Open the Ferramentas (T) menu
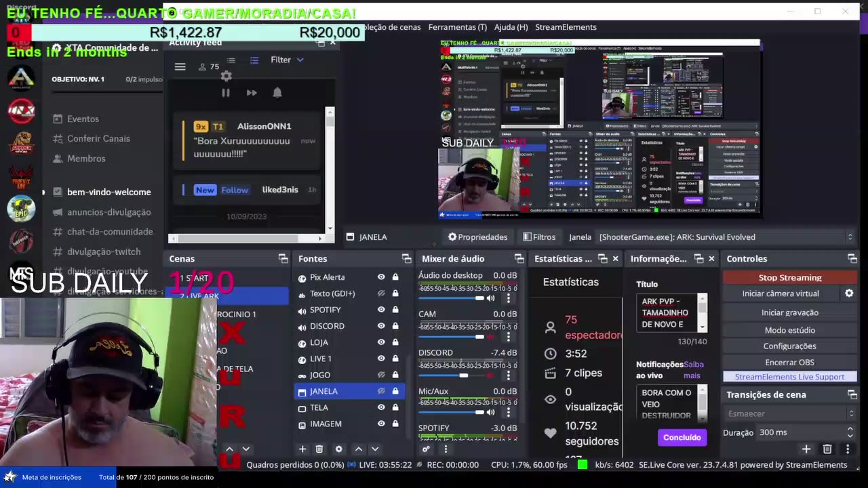The height and width of the screenshot is (488, 868). (458, 27)
